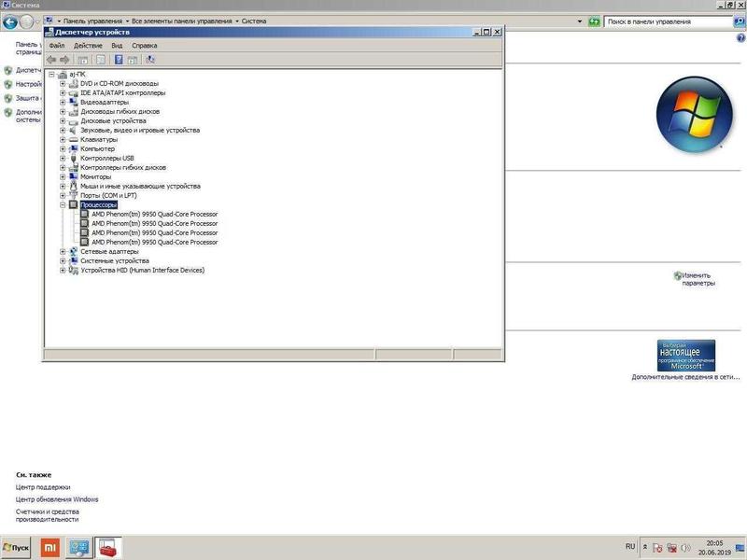Click the Control Panel help question icon
747x560 pixels.
[x=740, y=38]
